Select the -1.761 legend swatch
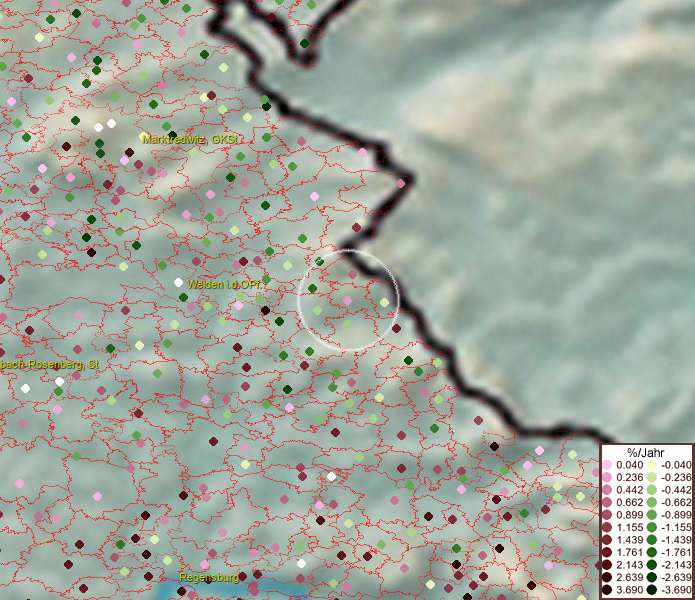The width and height of the screenshot is (695, 600). 652,552
